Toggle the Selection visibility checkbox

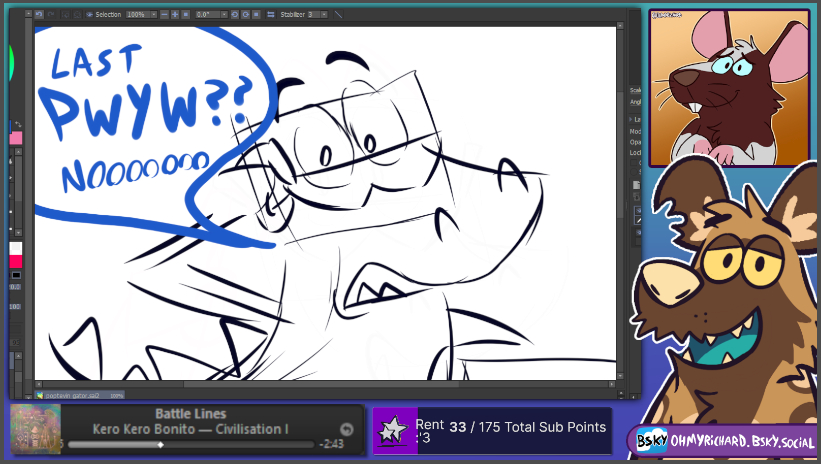90,15
